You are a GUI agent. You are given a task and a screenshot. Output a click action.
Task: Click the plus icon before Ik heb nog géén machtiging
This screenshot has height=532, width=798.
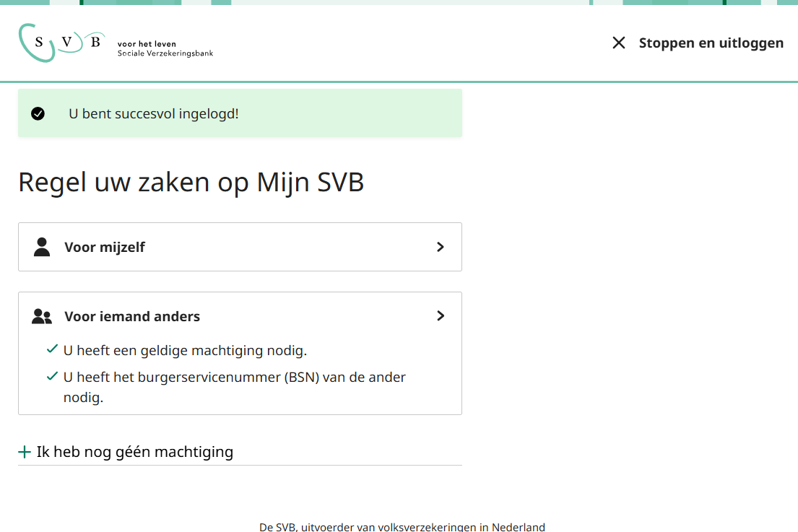click(x=25, y=452)
